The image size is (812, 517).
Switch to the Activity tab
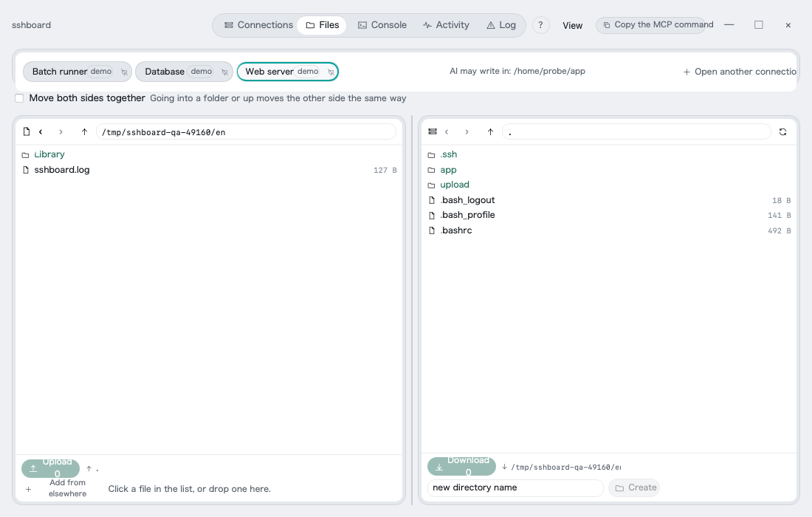(446, 25)
